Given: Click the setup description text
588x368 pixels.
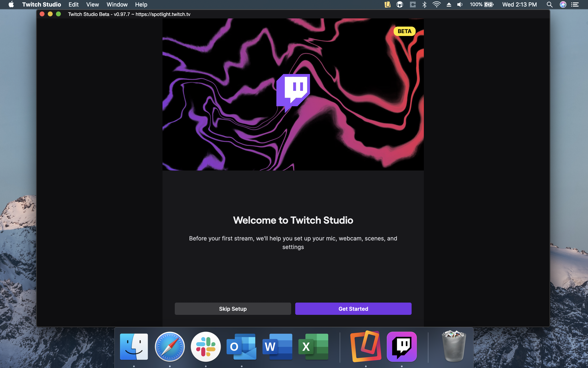Looking at the screenshot, I should click(x=293, y=243).
